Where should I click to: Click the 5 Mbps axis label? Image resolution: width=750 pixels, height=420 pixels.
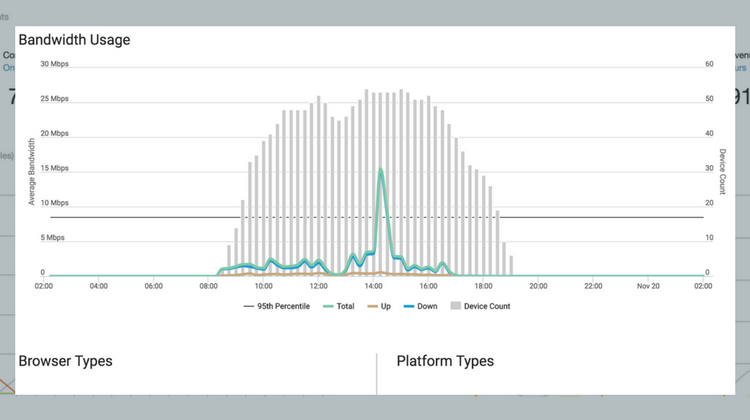coord(53,238)
